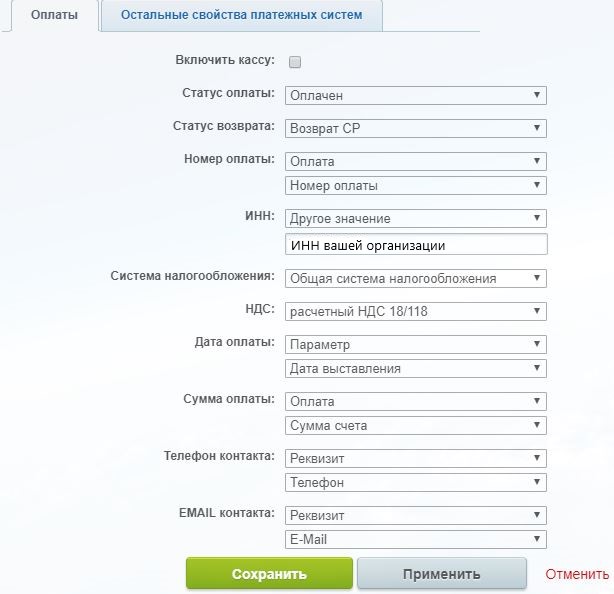Viewport: 614px width, 594px height.
Task: Open the dropdown showing "Номер оплаты" value
Action: pyautogui.click(x=416, y=185)
